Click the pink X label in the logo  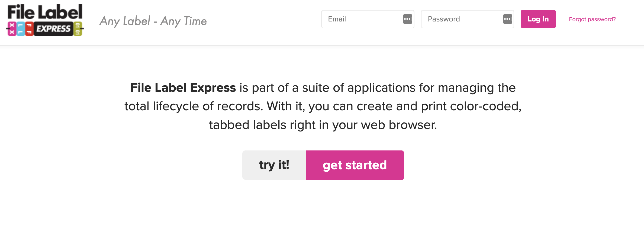tap(12, 29)
